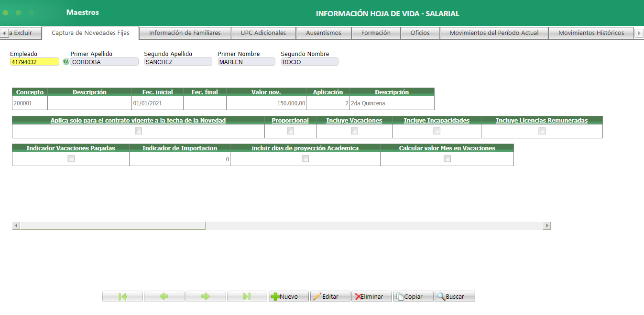Click the Valor nov. column header
Viewport: 644px width, 315px height.
(x=266, y=92)
